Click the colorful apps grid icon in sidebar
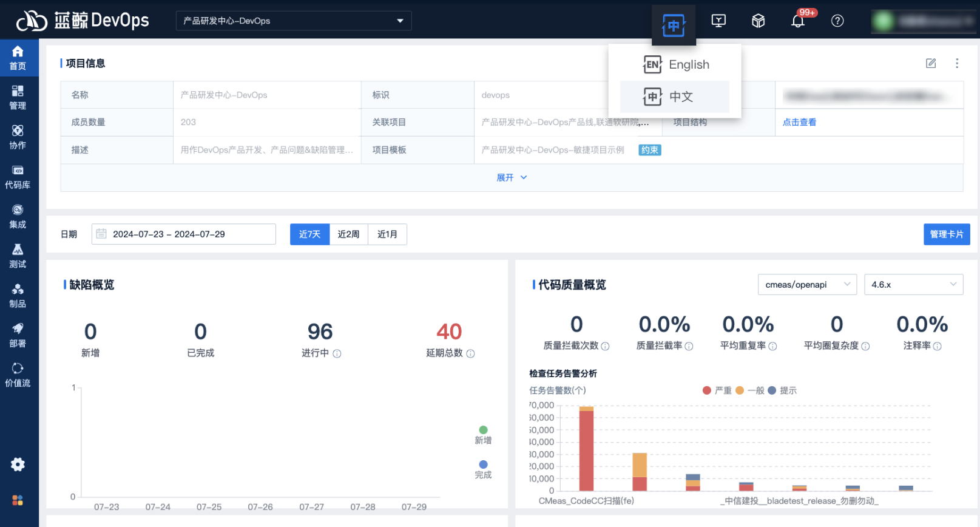Viewport: 980px width, 527px height. pos(18,500)
